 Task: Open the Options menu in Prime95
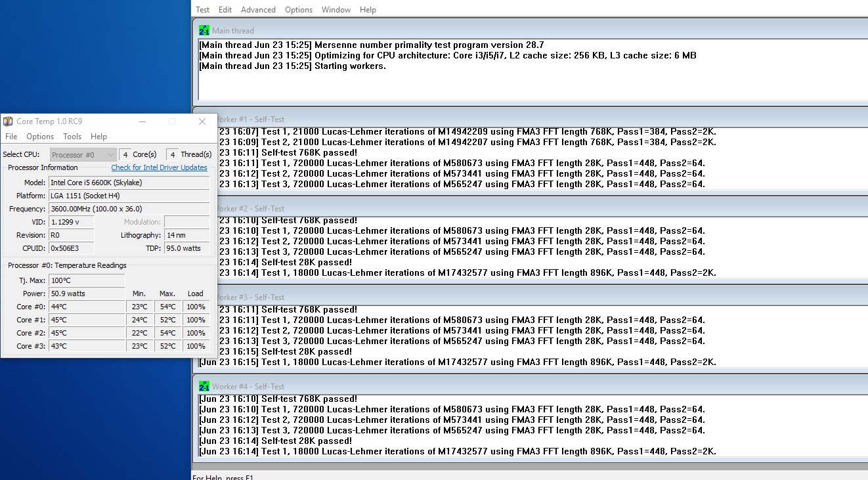coord(299,10)
